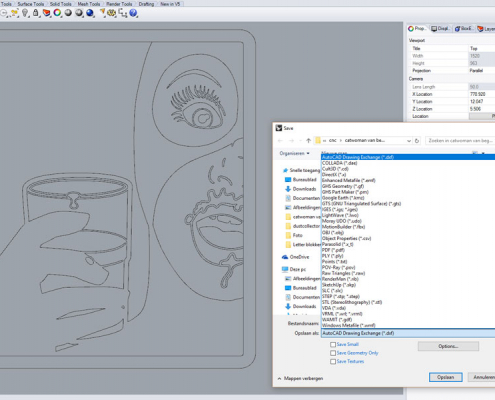Open the Opslaan als file type combo box

coord(408,333)
